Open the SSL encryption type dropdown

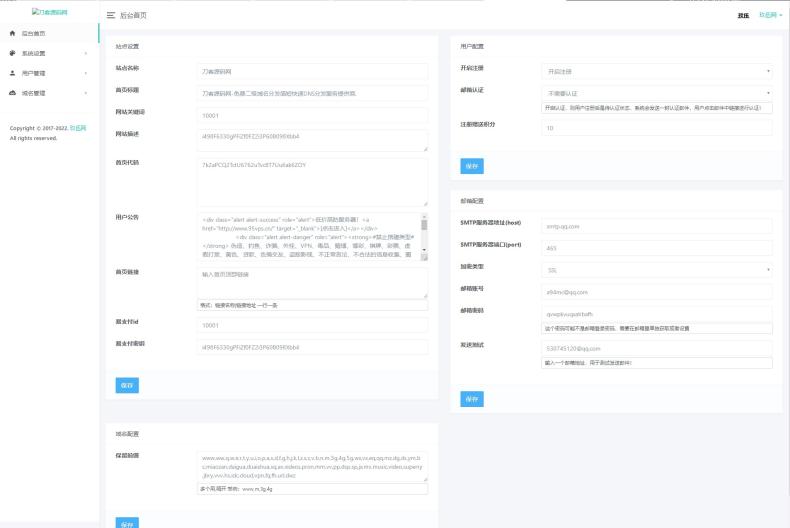pyautogui.click(x=656, y=270)
